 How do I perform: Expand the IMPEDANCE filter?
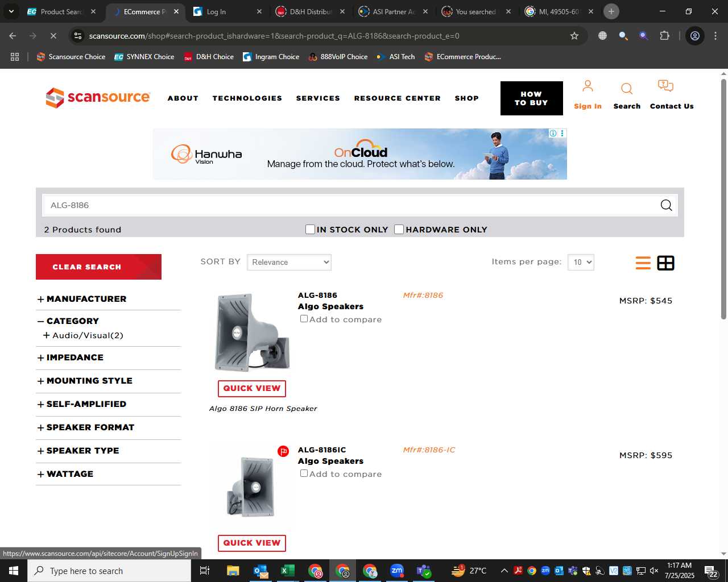click(x=71, y=357)
